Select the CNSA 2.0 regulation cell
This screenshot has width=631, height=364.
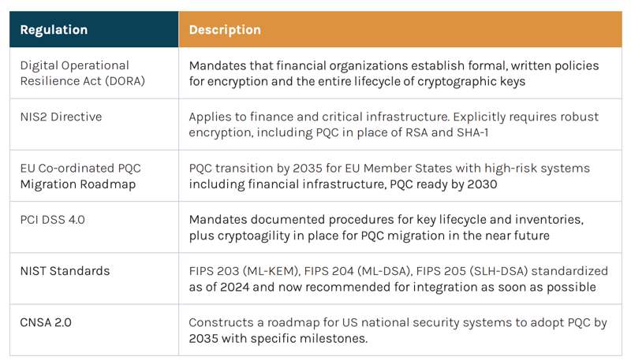47,321
